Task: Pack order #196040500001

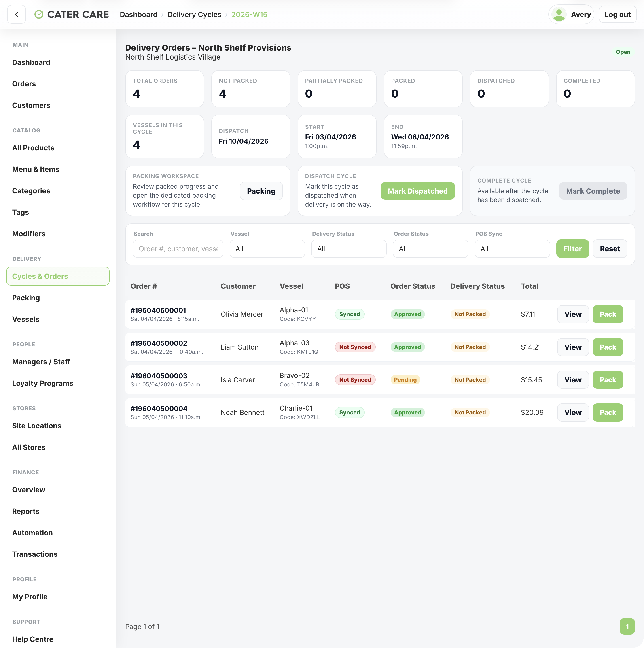Action: tap(608, 314)
